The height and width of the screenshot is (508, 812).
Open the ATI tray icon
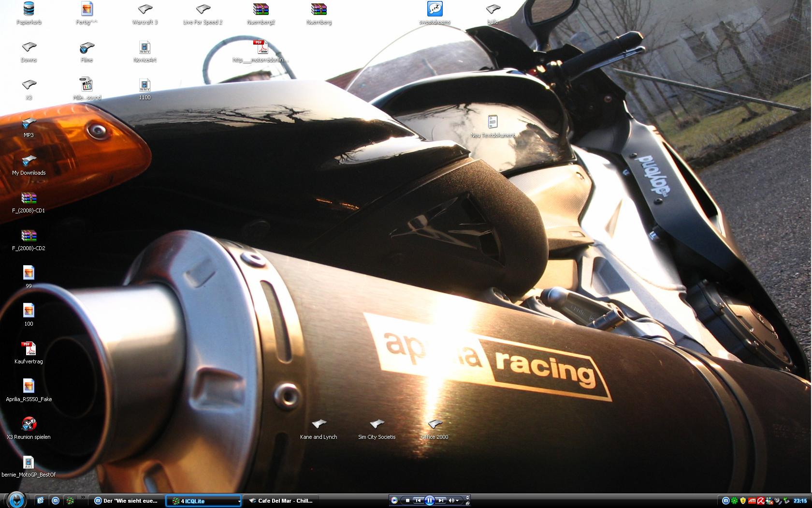752,501
